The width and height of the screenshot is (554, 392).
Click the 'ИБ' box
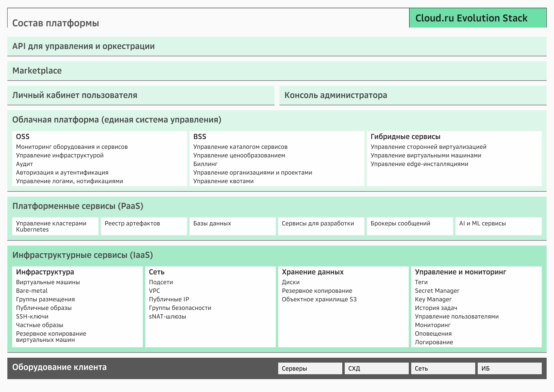point(510,368)
